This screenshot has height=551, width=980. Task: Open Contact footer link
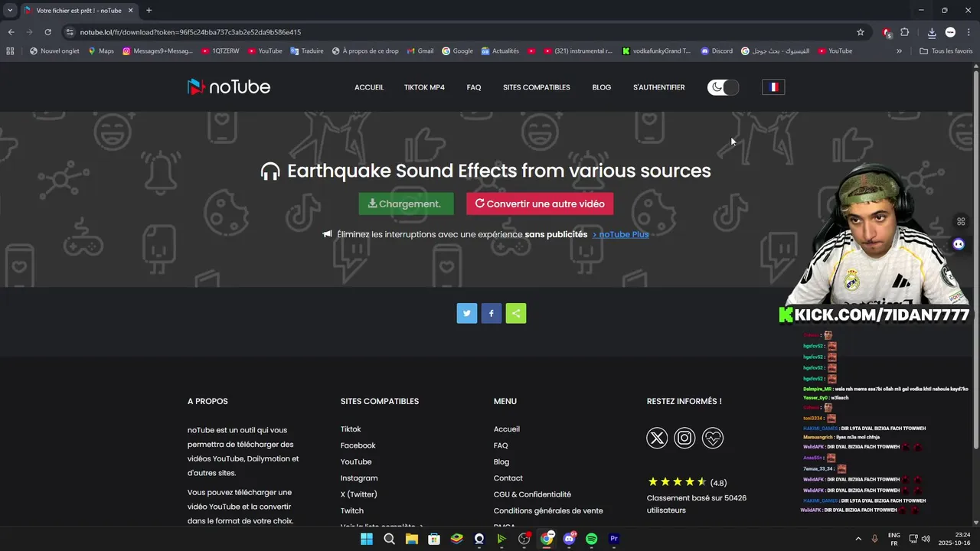[508, 478]
